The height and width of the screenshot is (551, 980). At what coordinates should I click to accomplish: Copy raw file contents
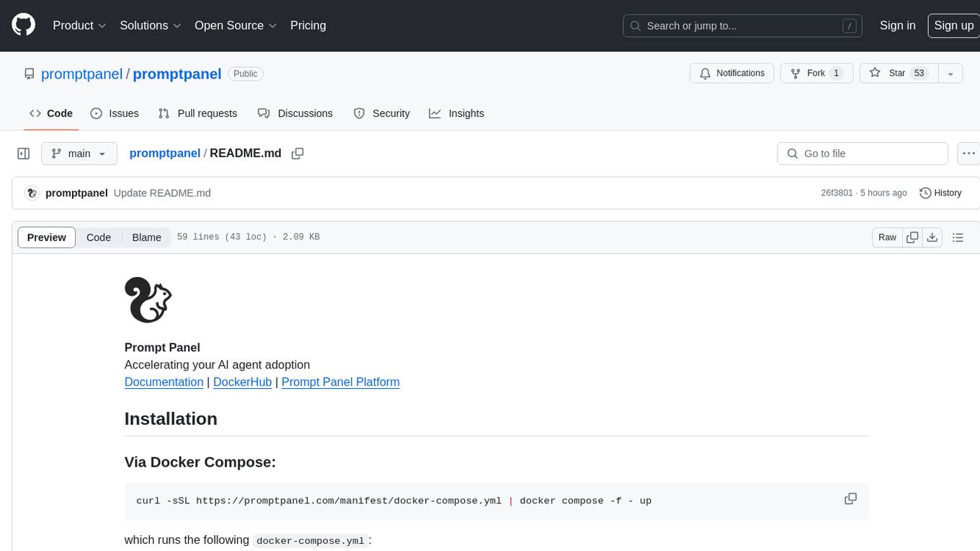(x=913, y=237)
